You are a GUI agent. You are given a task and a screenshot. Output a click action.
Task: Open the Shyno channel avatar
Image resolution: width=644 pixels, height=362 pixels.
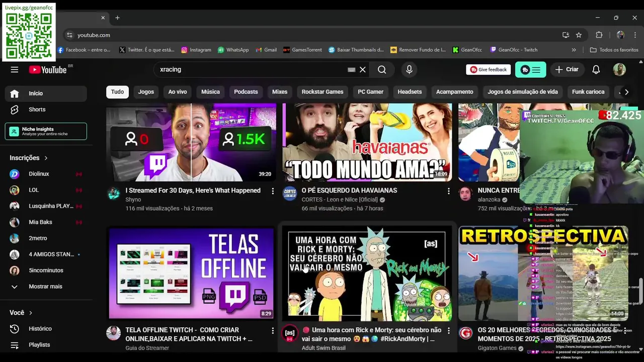114,194
